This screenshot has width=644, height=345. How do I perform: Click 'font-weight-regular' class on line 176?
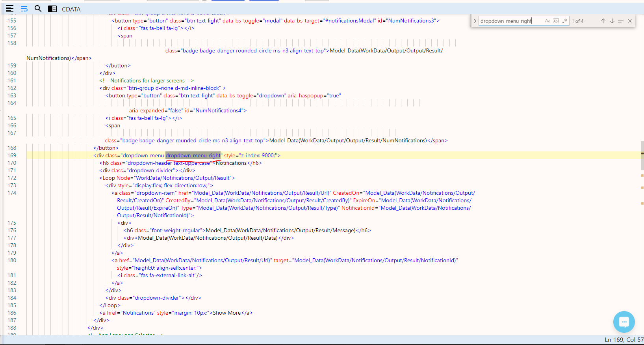click(176, 230)
